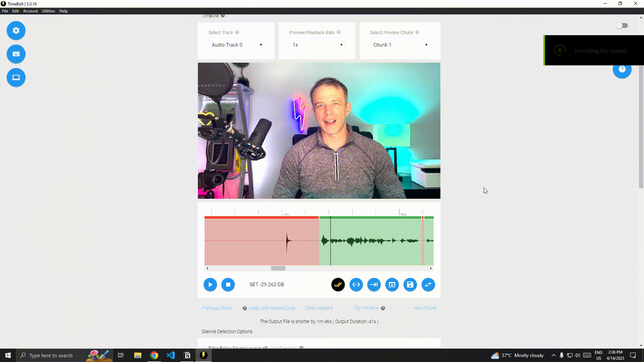Viewport: 644px width, 362px height.
Task: Click the keyboard shortcuts round button
Action: (16, 54)
